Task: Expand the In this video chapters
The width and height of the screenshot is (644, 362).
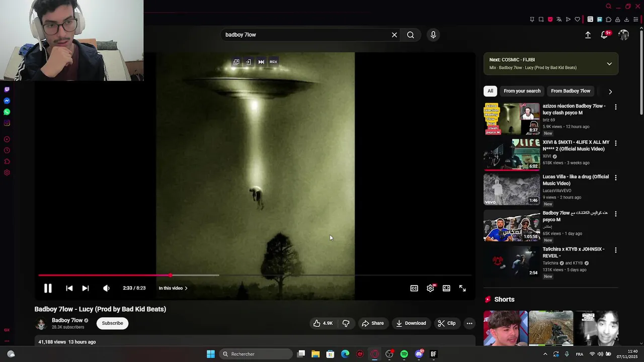Action: click(x=173, y=288)
